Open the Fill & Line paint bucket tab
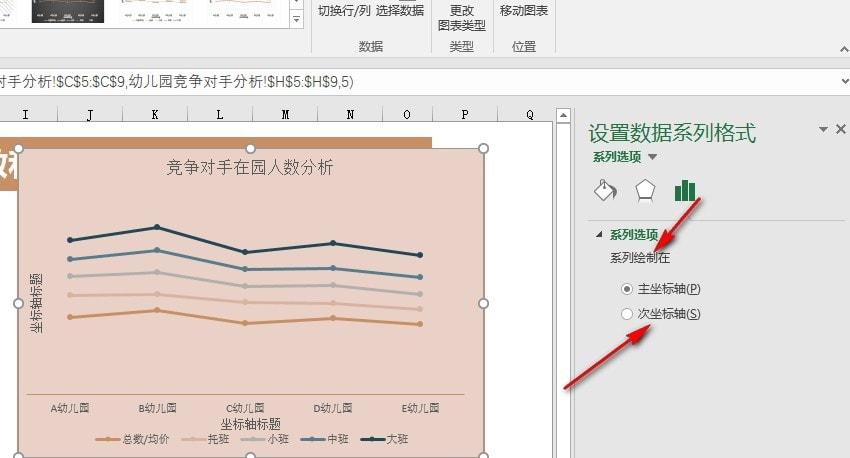Screen dimensions: 850x458 coord(605,190)
